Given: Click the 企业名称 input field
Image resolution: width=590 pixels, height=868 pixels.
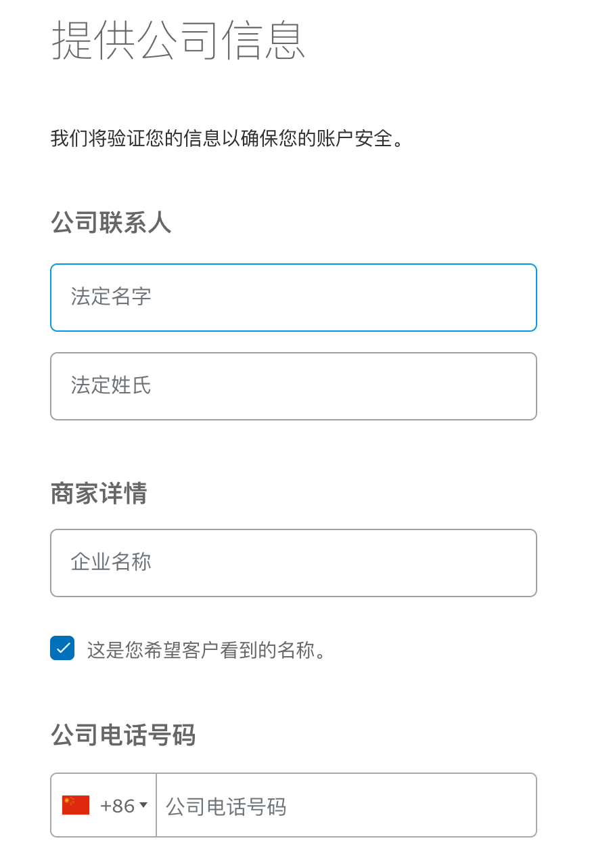Looking at the screenshot, I should tap(293, 563).
